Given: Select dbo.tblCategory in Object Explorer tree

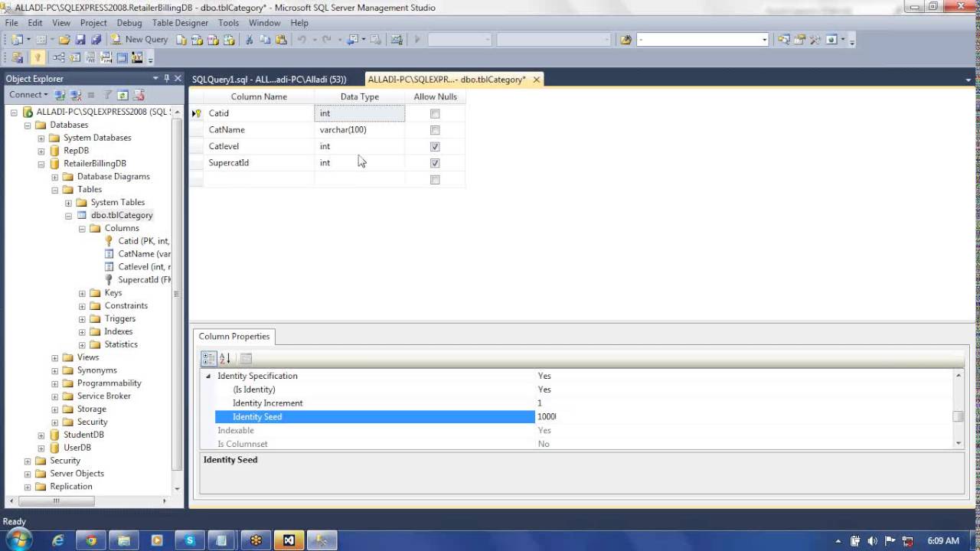Looking at the screenshot, I should pyautogui.click(x=122, y=215).
